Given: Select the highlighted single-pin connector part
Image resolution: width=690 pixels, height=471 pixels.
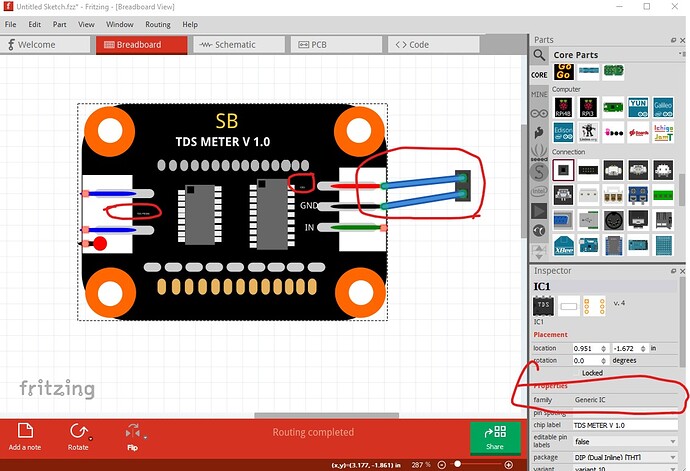Looking at the screenshot, I should click(x=563, y=170).
